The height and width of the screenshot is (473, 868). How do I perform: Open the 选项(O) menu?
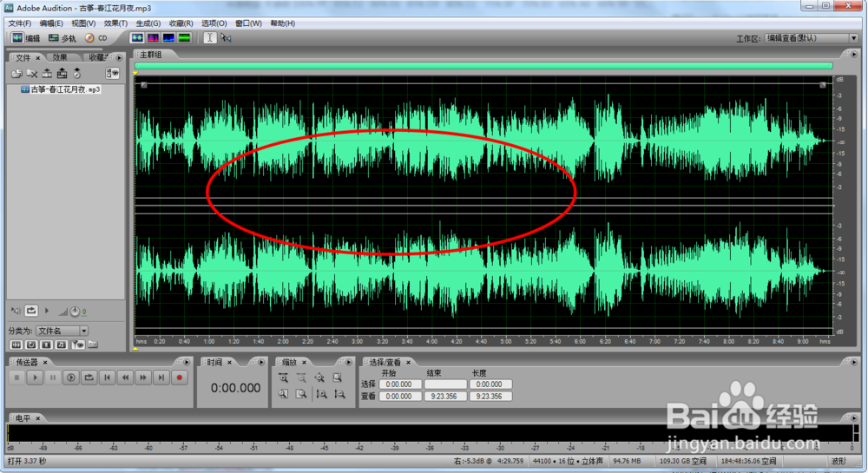point(214,23)
